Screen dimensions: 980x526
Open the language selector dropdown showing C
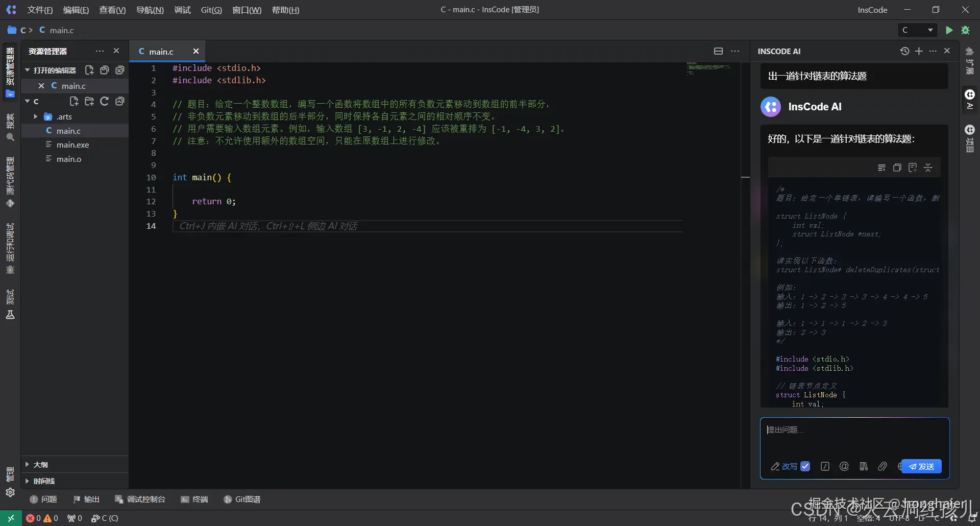tap(918, 30)
